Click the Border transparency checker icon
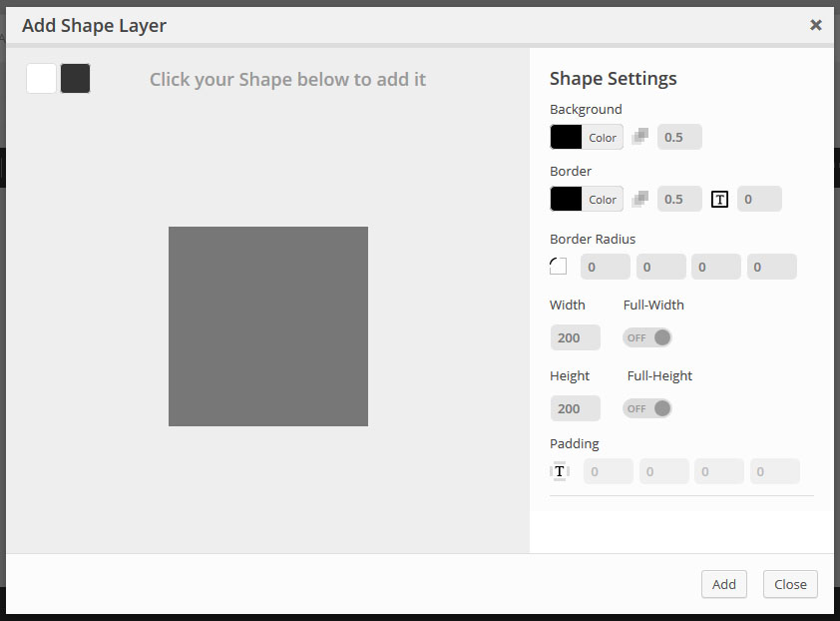The width and height of the screenshot is (840, 621). tap(639, 198)
